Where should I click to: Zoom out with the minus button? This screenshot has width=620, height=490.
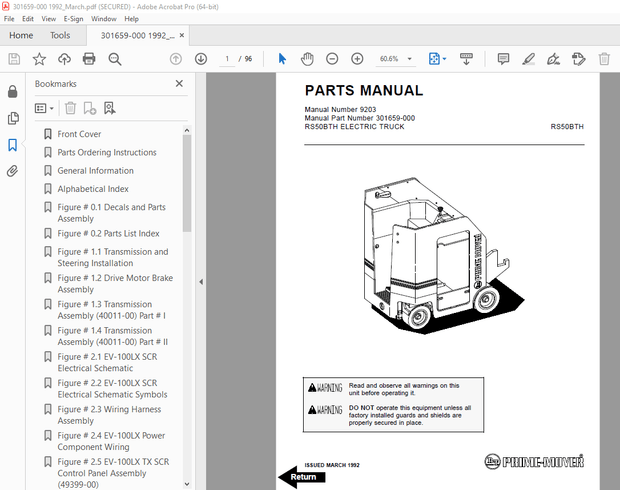click(x=332, y=59)
